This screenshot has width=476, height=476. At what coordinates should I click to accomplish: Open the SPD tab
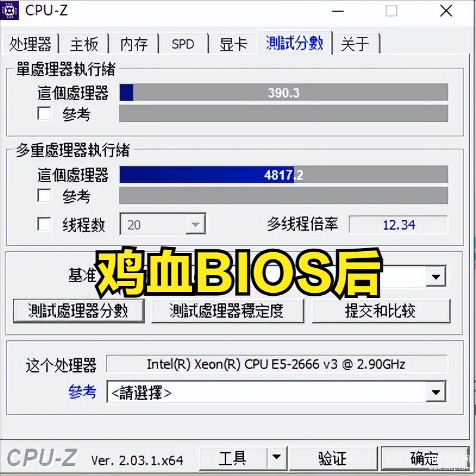click(x=183, y=43)
